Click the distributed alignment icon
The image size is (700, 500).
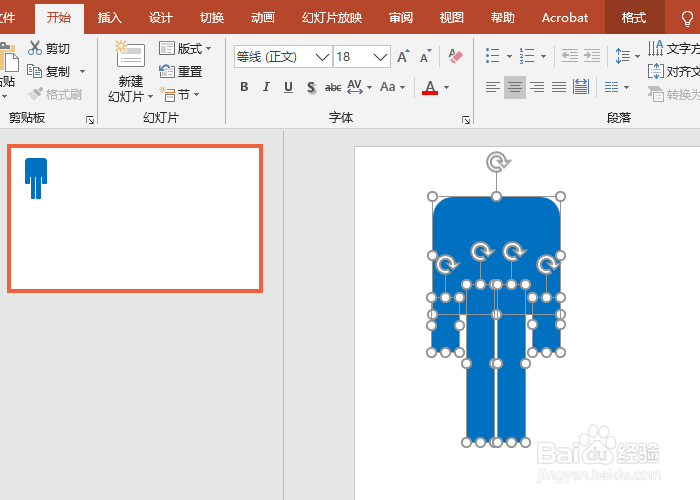tap(581, 87)
